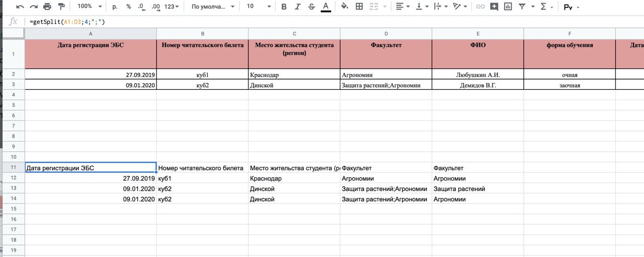This screenshot has height=257, width=644.
Task: Open input tools (Ру) selector
Action: 571,7
